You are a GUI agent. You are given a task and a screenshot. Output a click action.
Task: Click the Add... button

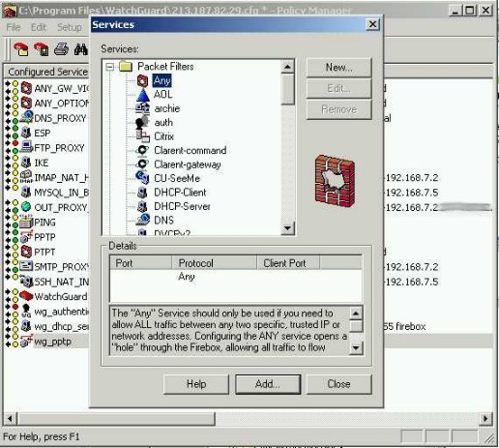point(268,384)
